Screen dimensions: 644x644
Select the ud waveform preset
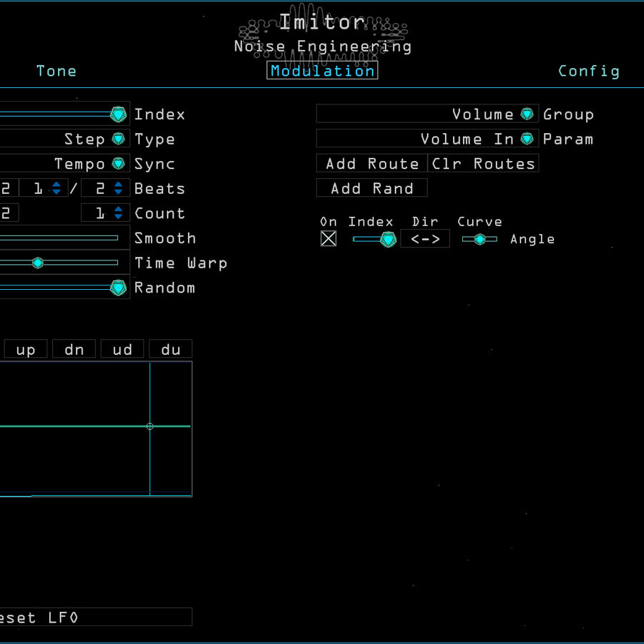pyautogui.click(x=122, y=350)
